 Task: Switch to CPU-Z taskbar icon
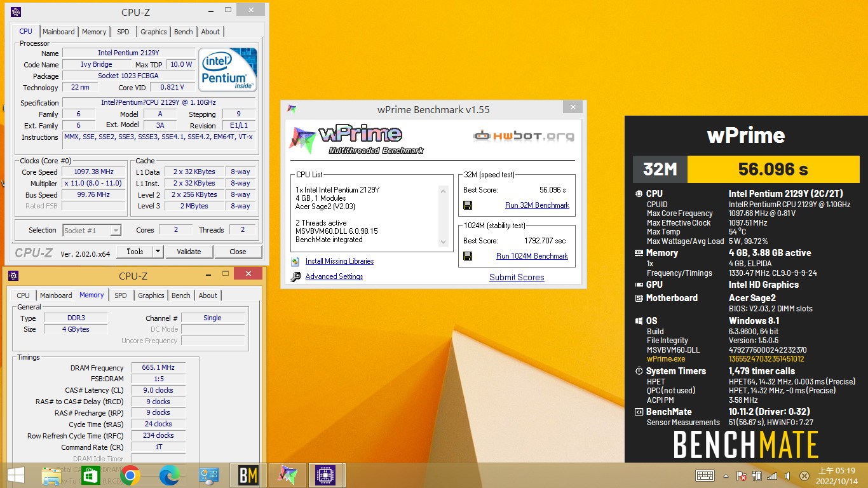pos(326,475)
